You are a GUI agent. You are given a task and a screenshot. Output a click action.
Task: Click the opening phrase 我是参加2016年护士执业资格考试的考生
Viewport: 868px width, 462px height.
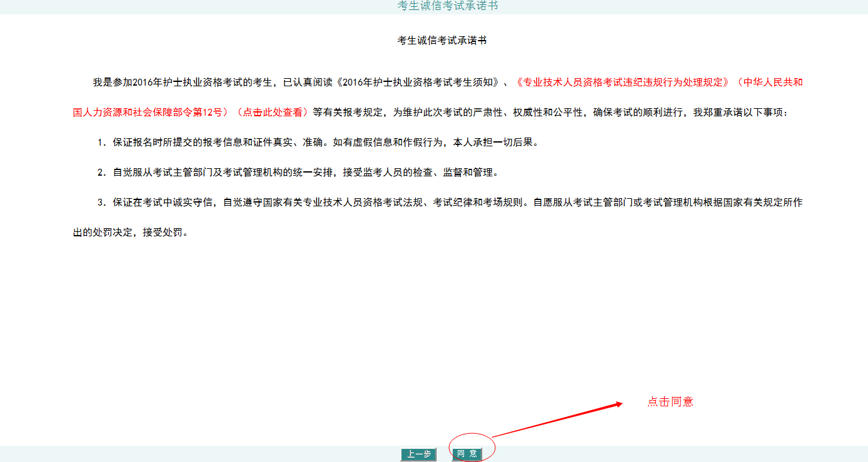[x=183, y=83]
